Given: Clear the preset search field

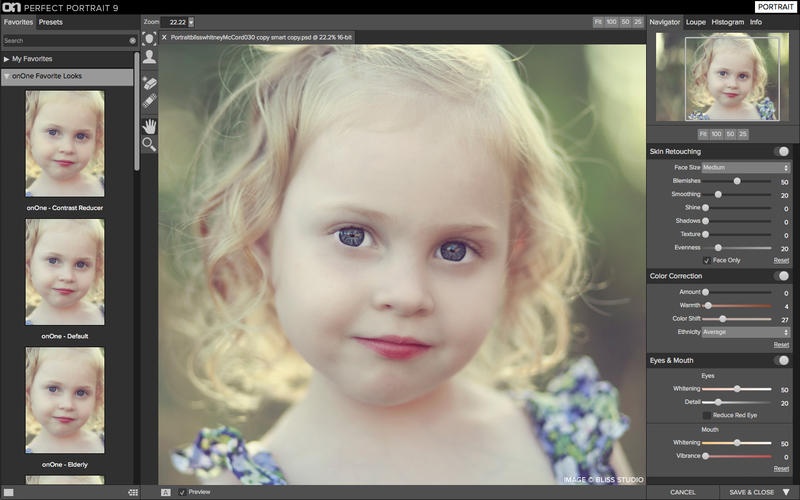Looking at the screenshot, I should [133, 40].
